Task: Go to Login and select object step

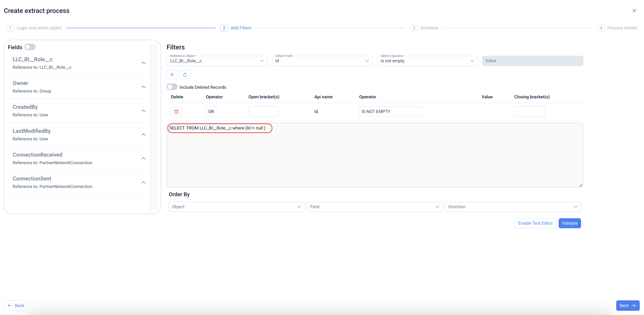Action: [39, 28]
